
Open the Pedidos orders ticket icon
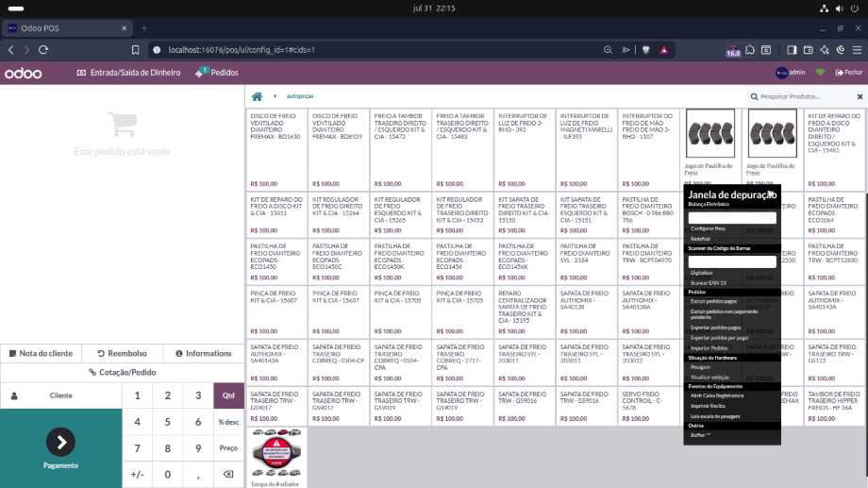202,73
